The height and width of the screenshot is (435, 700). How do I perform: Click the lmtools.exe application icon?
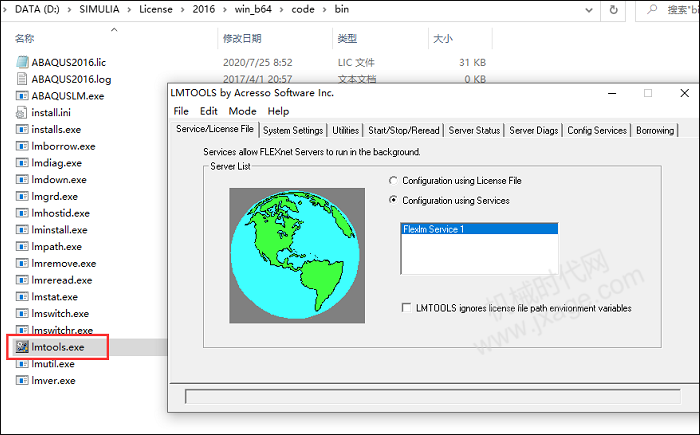22,347
